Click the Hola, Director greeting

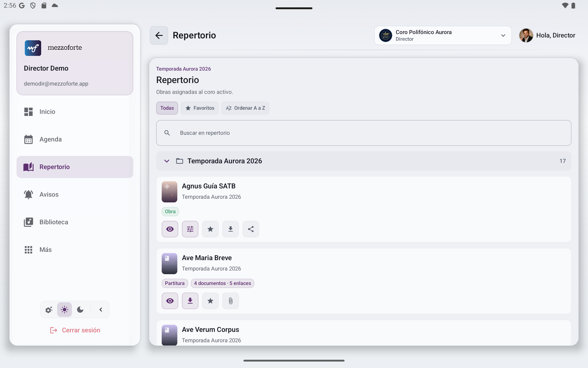556,35
